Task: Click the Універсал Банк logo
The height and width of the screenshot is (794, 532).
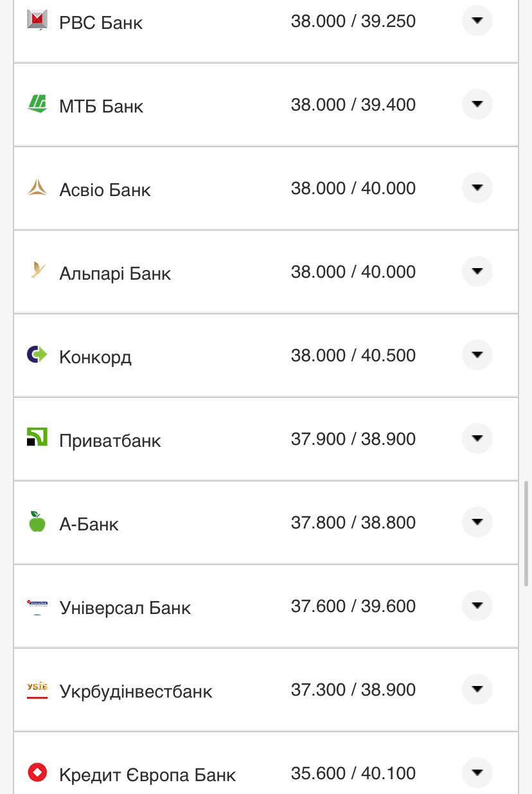Action: click(37, 605)
